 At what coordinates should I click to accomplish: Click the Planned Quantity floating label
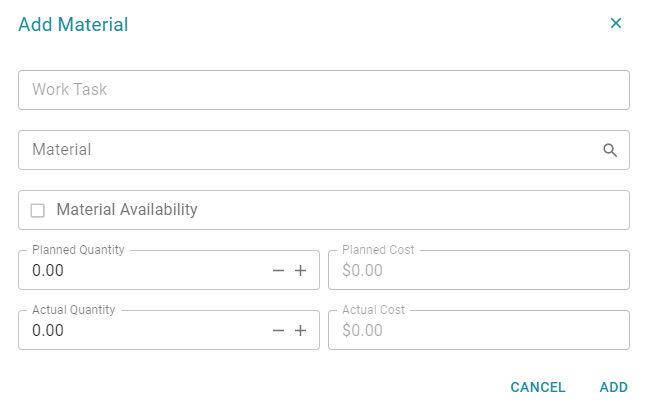click(x=78, y=250)
